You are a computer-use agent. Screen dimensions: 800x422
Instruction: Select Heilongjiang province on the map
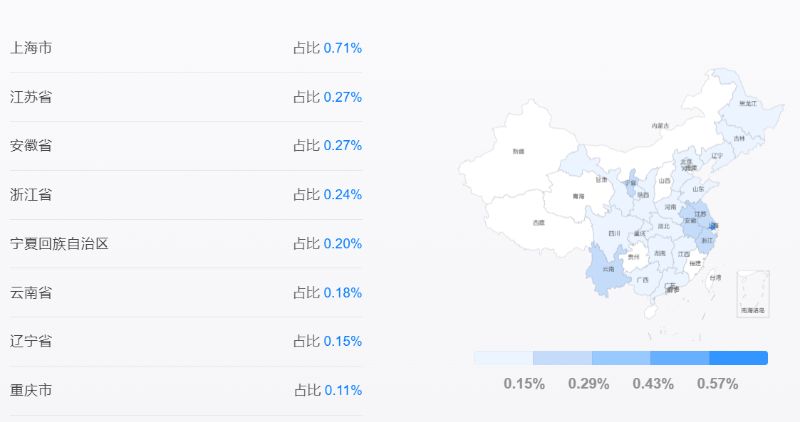pos(747,105)
